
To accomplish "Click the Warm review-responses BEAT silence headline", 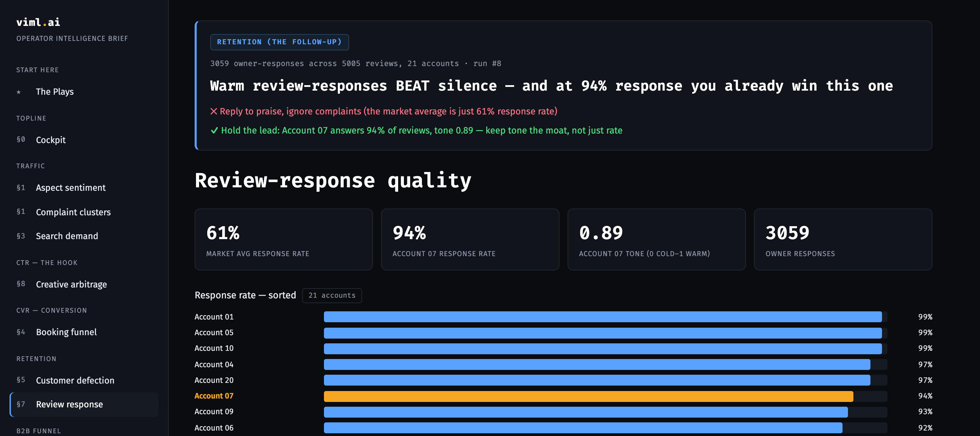I will [x=551, y=86].
